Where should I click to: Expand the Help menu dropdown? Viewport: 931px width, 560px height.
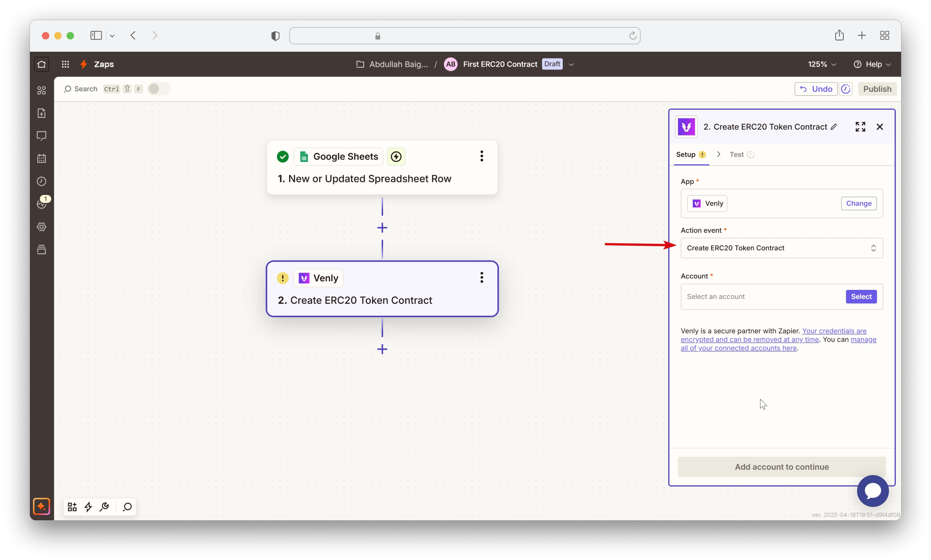tap(872, 64)
